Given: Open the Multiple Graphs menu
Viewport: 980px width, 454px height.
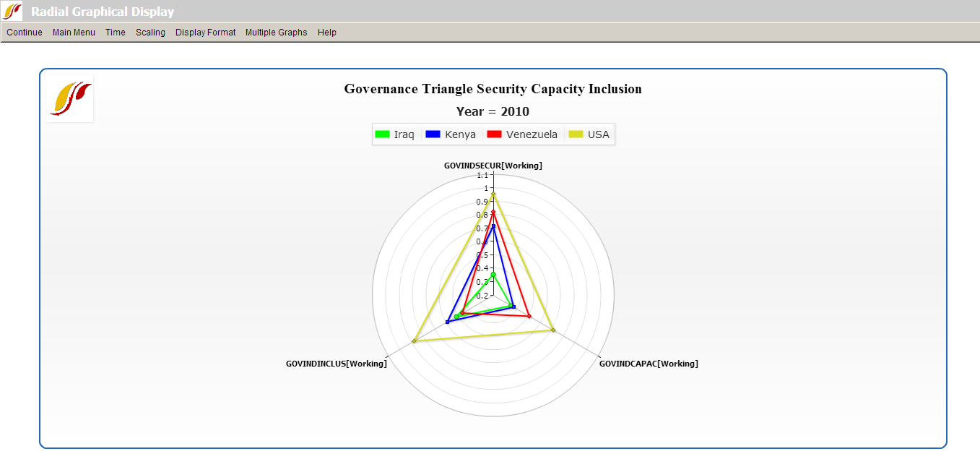Looking at the screenshot, I should pos(276,33).
